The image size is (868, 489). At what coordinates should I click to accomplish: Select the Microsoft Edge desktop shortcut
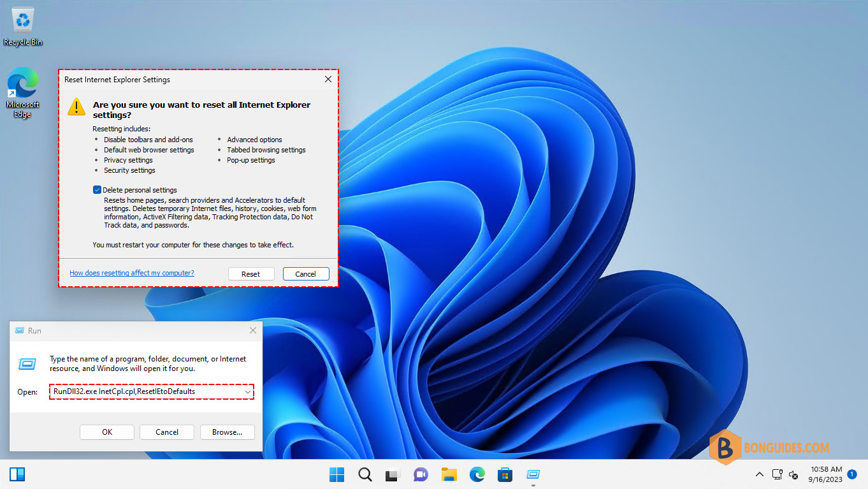point(22,94)
